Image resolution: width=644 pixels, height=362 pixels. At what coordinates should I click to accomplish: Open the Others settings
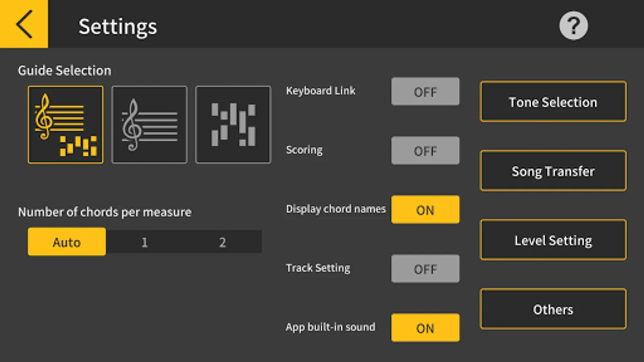[x=553, y=309]
